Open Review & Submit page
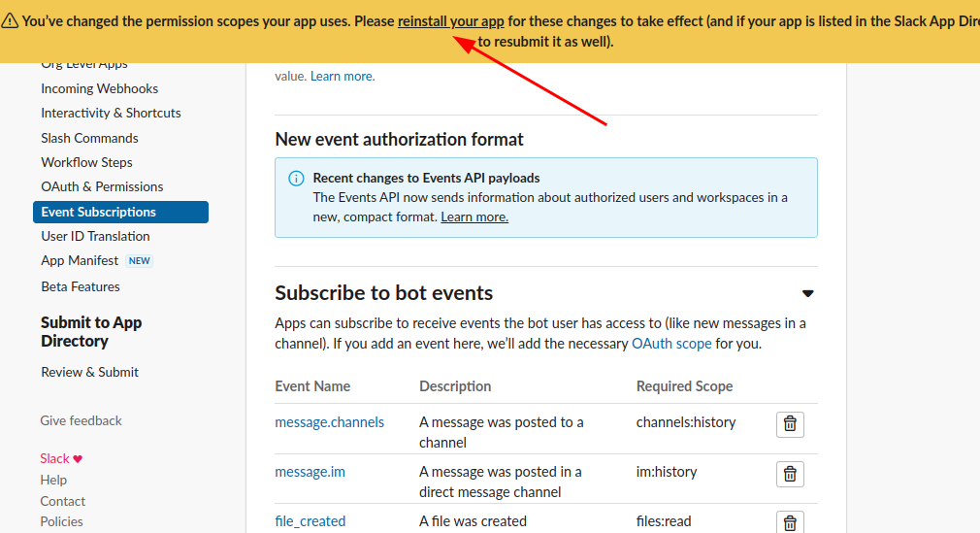980x533 pixels. pyautogui.click(x=89, y=372)
